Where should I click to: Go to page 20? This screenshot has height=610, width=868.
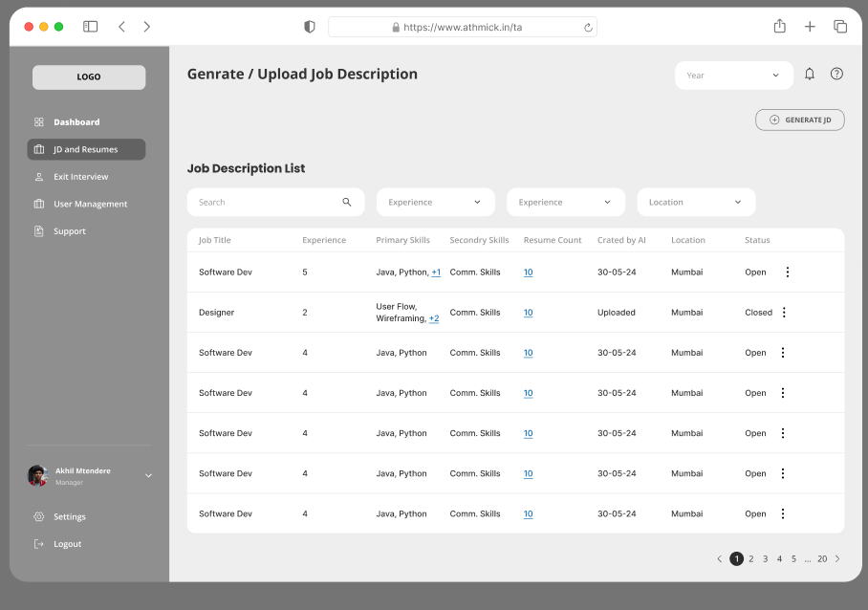point(822,558)
